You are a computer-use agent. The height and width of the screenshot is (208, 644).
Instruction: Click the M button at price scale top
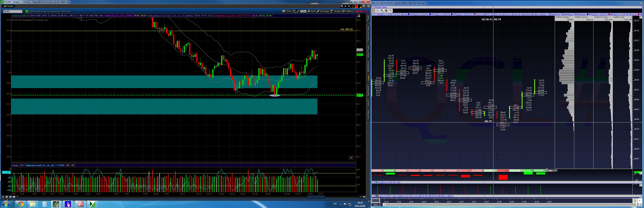tap(641, 17)
